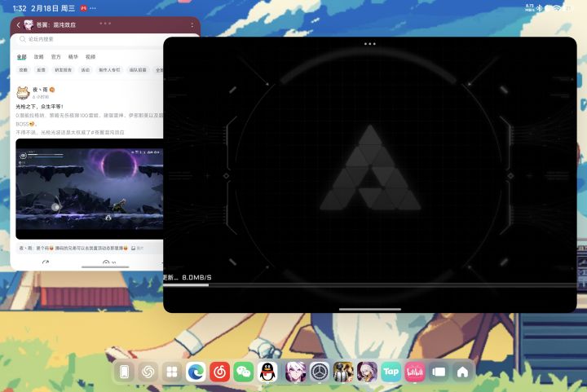The width and height of the screenshot is (587, 392).
Task: Open the post titled 光枪之下，众生平等!
Action: pos(39,107)
